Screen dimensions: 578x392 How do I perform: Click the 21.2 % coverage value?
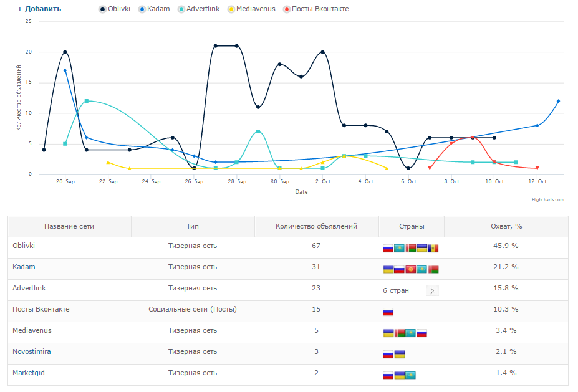506,267
